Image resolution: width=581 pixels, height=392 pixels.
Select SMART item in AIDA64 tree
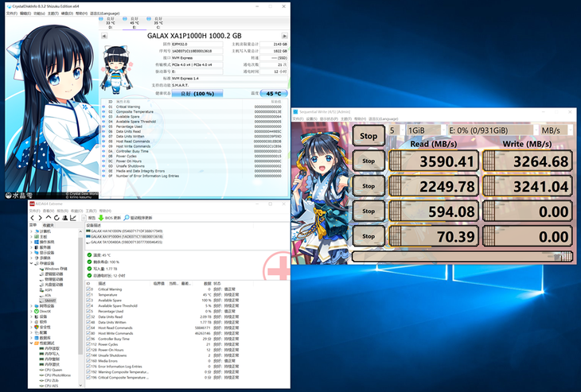point(50,301)
